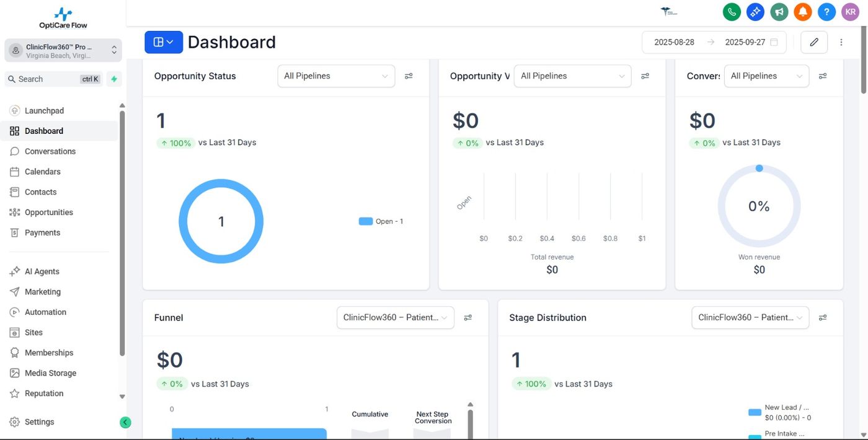Open filter settings for Stage Distribution widget
Viewport: 868px width, 440px height.
[823, 317]
